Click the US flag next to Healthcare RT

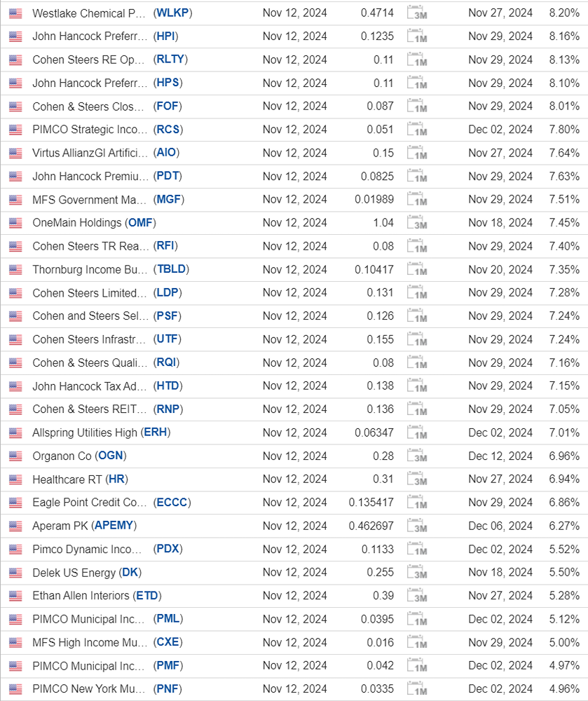pos(15,479)
